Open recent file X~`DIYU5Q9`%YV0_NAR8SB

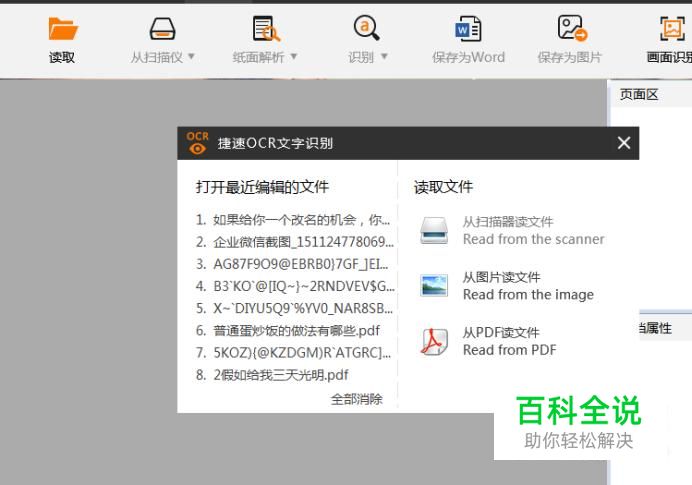coord(294,308)
